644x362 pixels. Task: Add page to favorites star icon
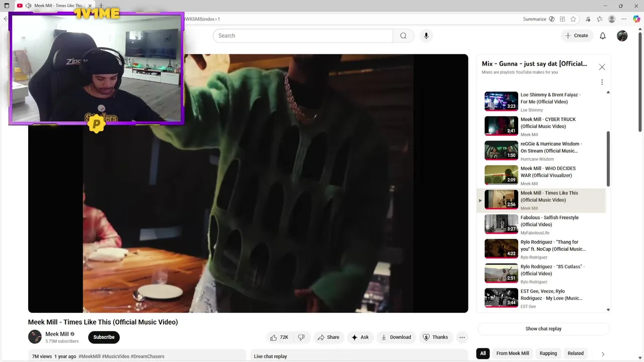coord(573,19)
